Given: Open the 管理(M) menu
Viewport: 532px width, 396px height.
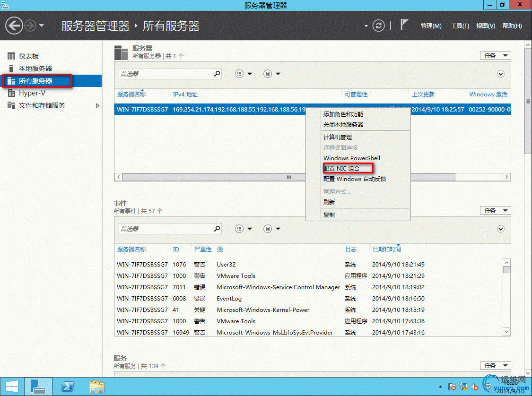Looking at the screenshot, I should coord(431,26).
